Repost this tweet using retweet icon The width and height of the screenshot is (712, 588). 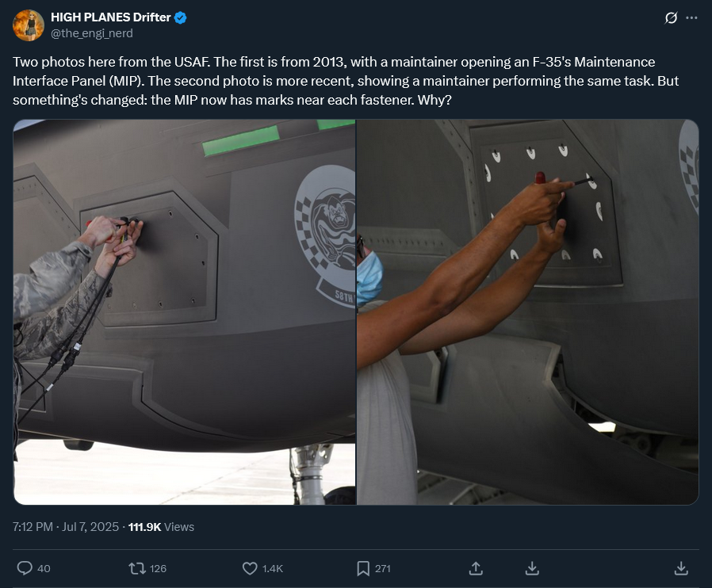[136, 568]
